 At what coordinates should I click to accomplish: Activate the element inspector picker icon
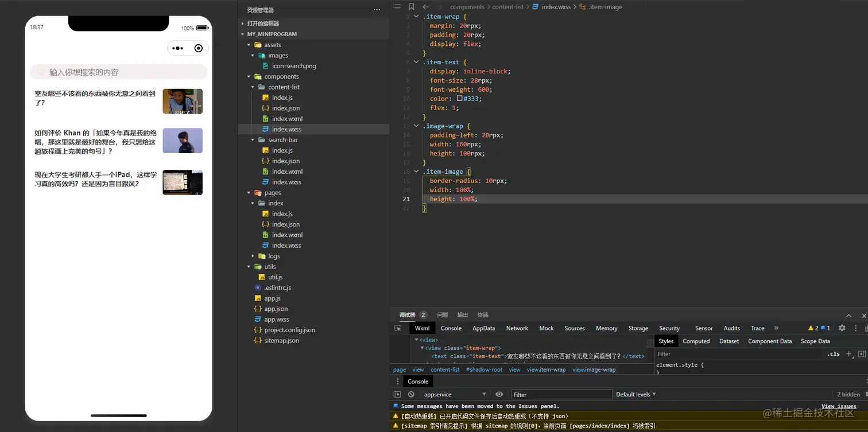tap(398, 328)
